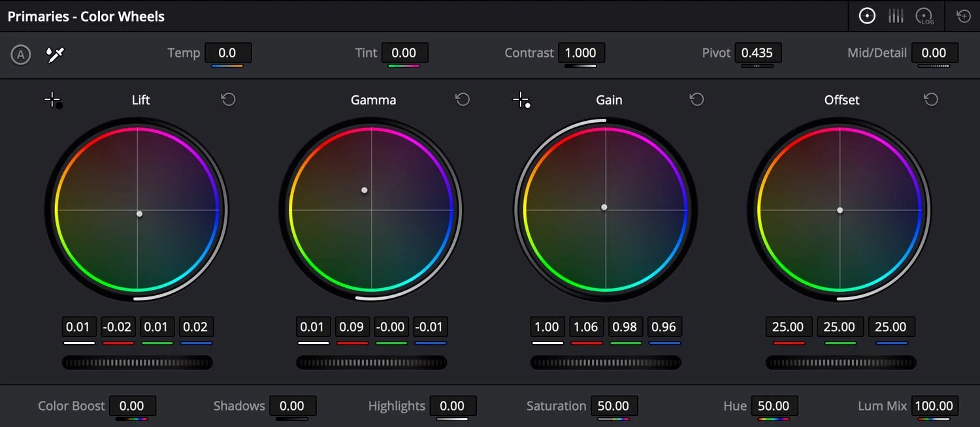
Task: Select Lift red value -0.02
Action: coord(118,326)
